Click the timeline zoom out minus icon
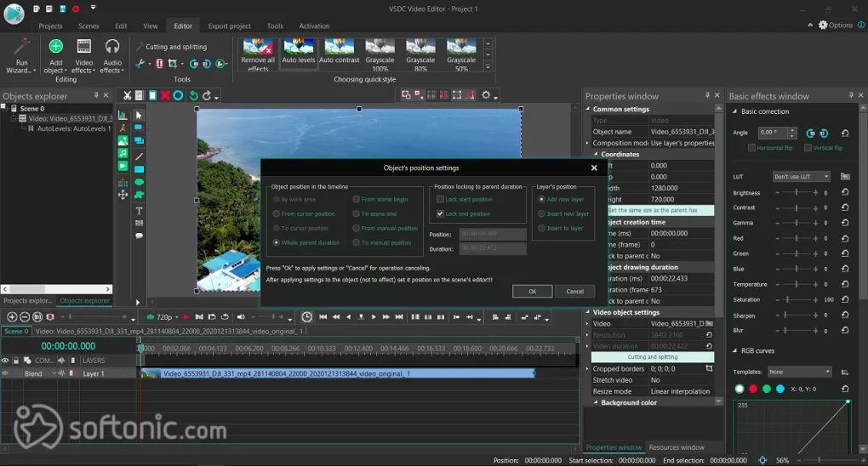The image size is (868, 466). (25, 317)
